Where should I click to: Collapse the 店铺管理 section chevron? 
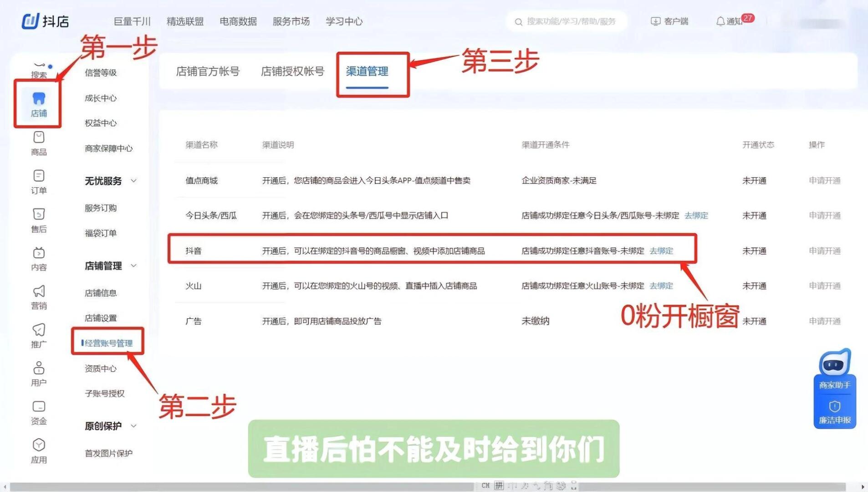[x=134, y=266]
